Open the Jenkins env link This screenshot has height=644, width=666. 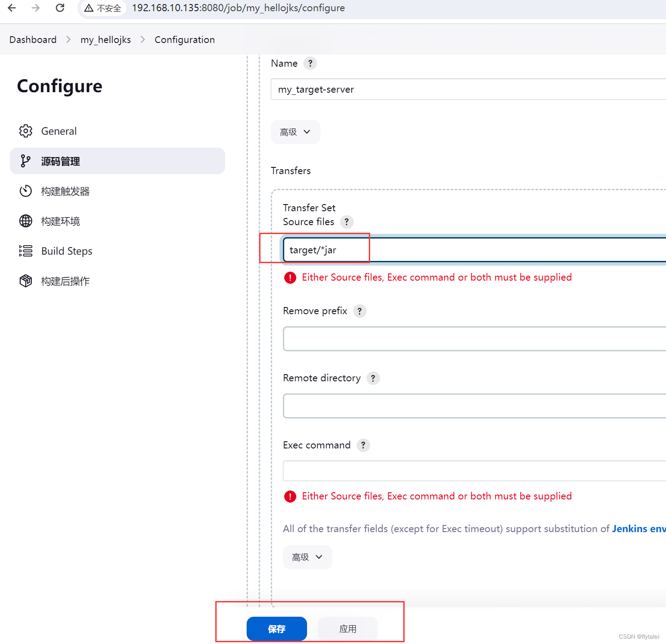639,529
